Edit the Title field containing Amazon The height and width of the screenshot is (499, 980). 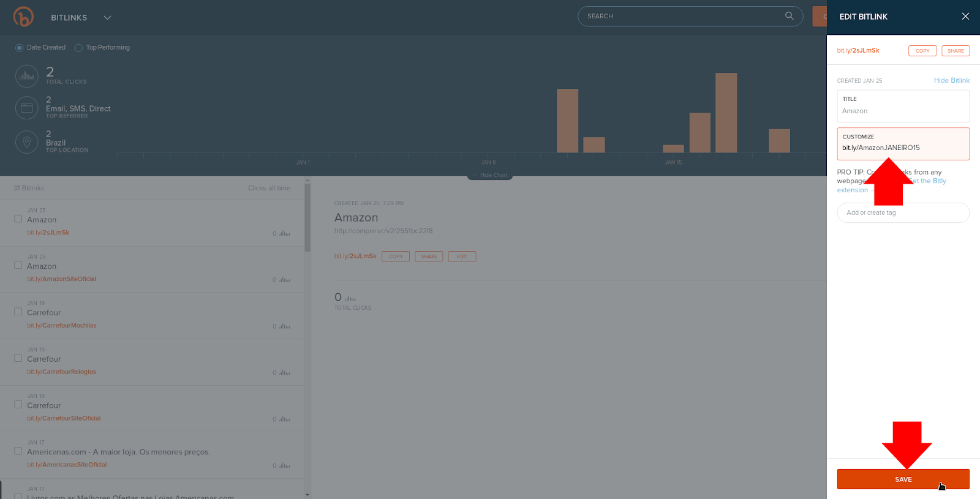pyautogui.click(x=903, y=106)
